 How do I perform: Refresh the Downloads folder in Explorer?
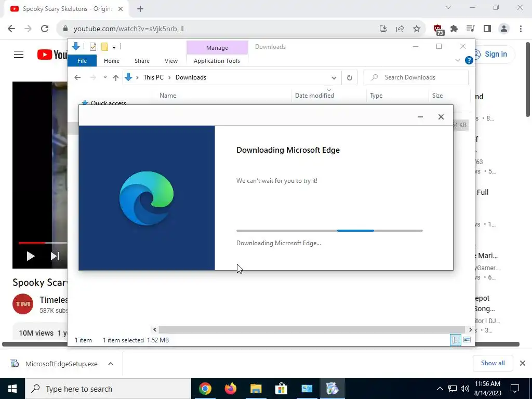tap(350, 78)
